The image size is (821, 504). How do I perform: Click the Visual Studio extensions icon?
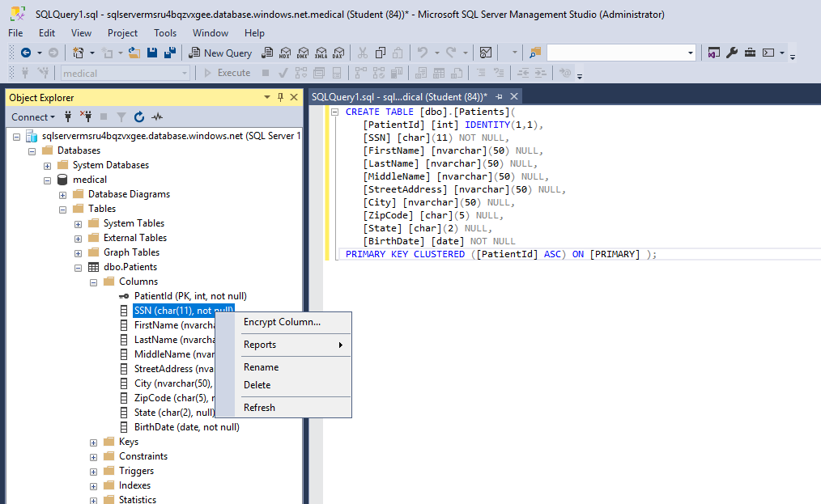coord(713,53)
